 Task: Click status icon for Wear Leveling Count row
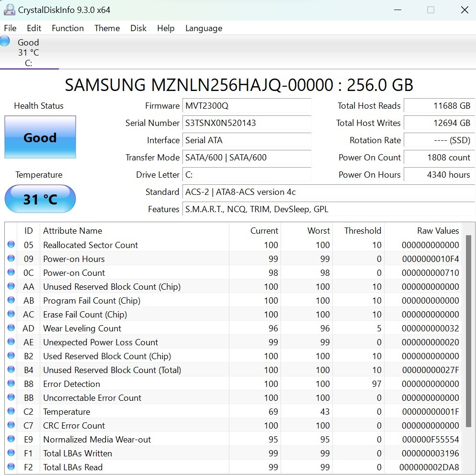(11, 328)
